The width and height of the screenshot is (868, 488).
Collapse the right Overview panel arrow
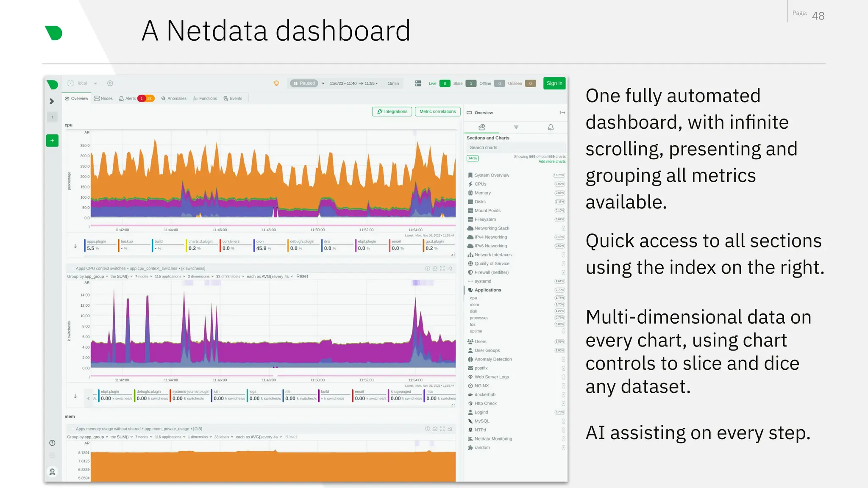click(562, 113)
